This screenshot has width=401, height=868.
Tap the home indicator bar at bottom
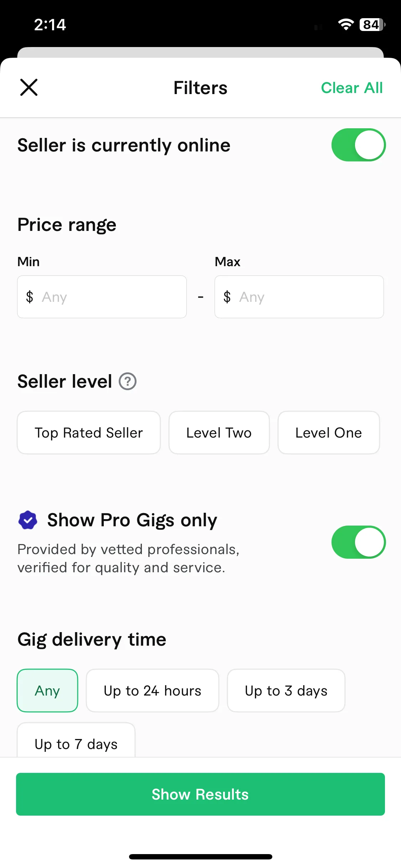pyautogui.click(x=200, y=857)
